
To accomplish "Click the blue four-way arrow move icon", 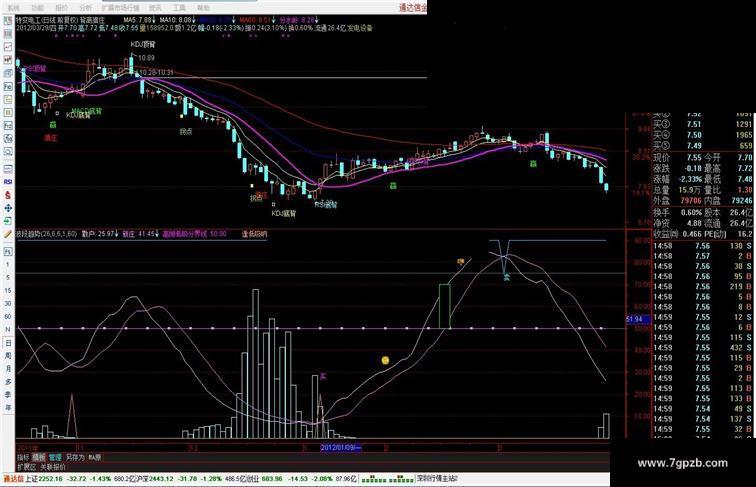I will (8, 208).
